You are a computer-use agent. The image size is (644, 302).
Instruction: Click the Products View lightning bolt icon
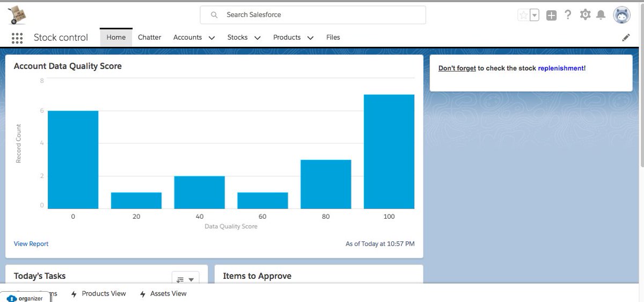click(74, 294)
